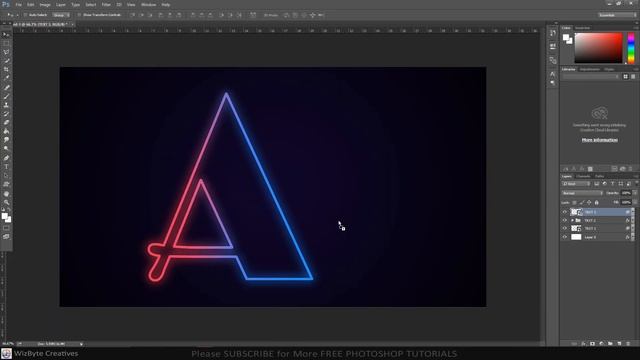Create a new group in Layers panel
The image size is (640, 360).
coord(610,344)
